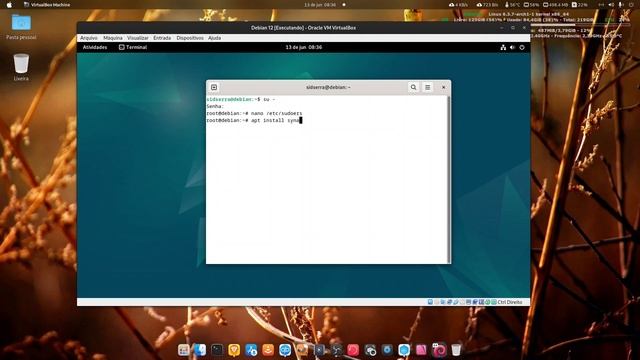The width and height of the screenshot is (640, 360).
Task: Click the terminal title sidserra@debian
Action: click(328, 87)
